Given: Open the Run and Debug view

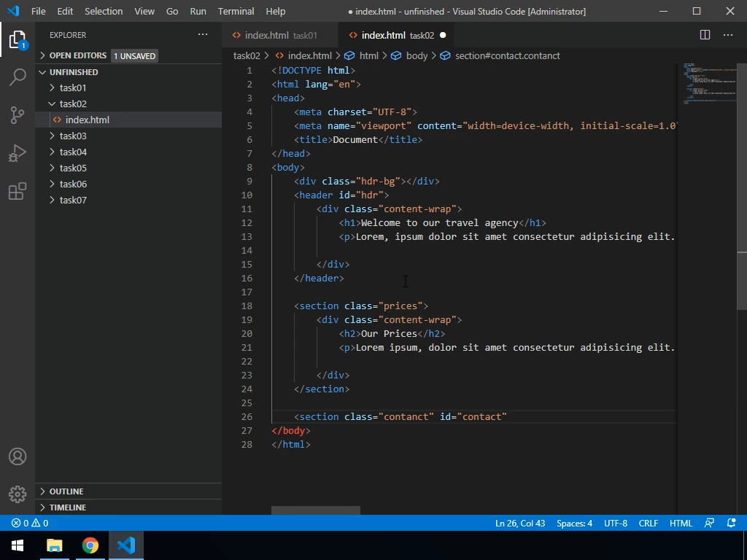Looking at the screenshot, I should pos(18,153).
